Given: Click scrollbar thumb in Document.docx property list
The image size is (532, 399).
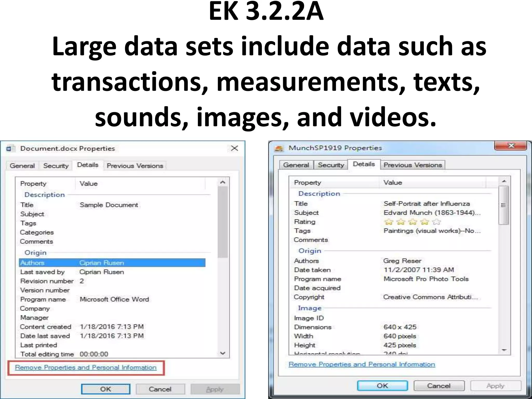Looking at the screenshot, I should 223,222.
